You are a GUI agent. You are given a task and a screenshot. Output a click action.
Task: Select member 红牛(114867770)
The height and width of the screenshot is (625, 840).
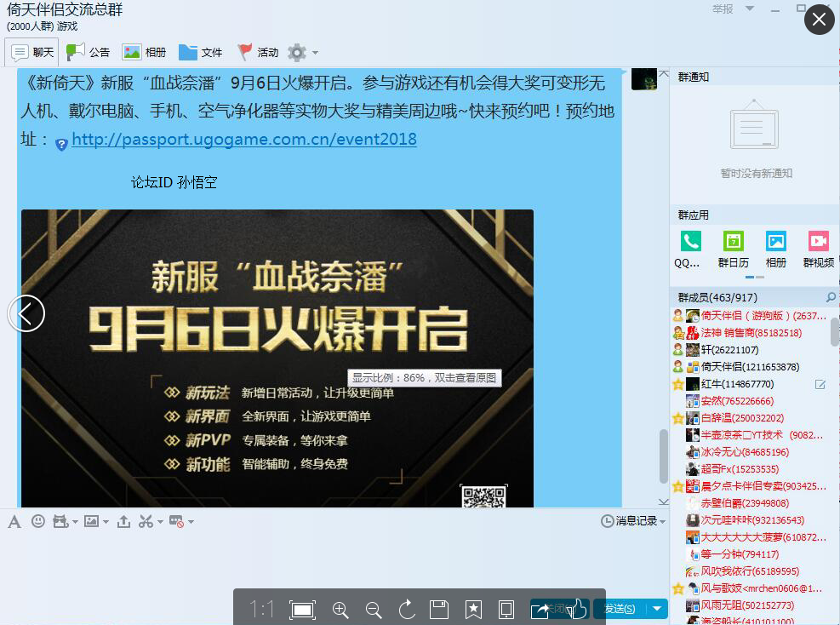click(x=750, y=384)
